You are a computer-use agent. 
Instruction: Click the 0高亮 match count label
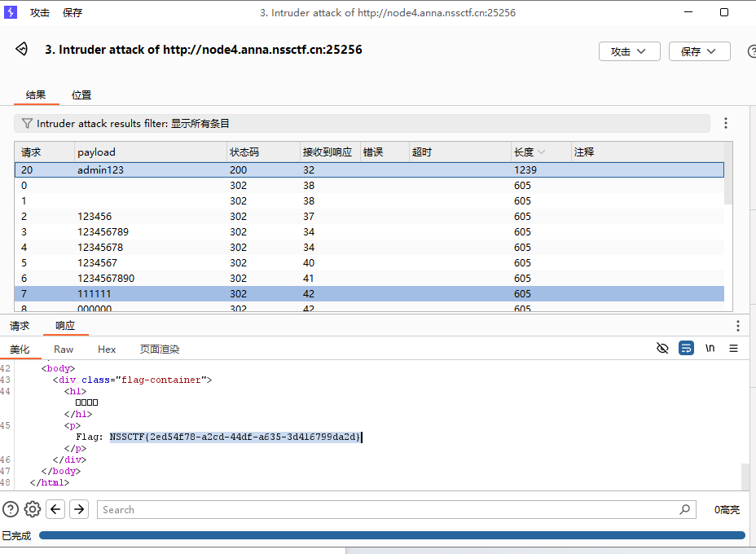pos(727,510)
